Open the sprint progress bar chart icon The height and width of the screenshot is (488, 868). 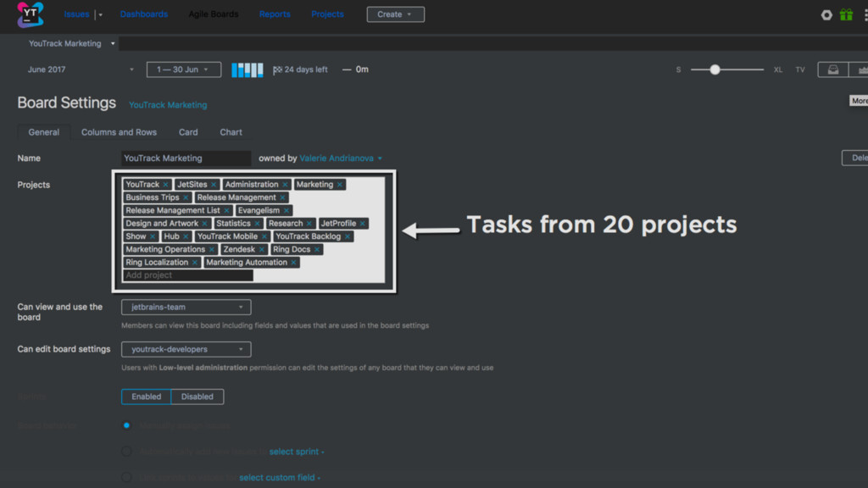point(247,69)
